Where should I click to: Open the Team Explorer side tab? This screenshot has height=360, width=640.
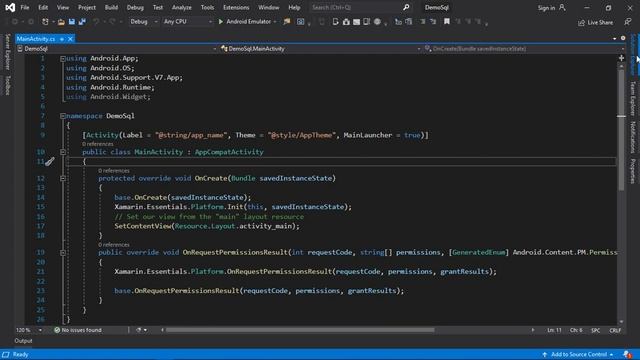point(633,98)
